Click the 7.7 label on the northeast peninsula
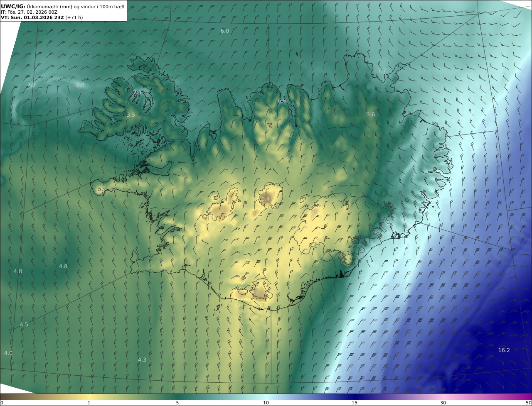 [382, 71]
